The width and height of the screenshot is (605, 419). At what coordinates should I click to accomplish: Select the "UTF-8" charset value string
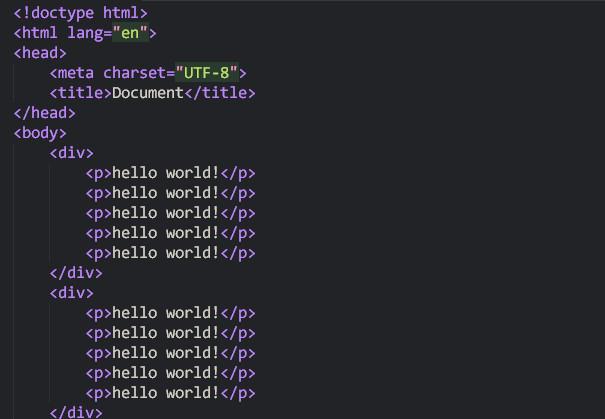click(206, 73)
